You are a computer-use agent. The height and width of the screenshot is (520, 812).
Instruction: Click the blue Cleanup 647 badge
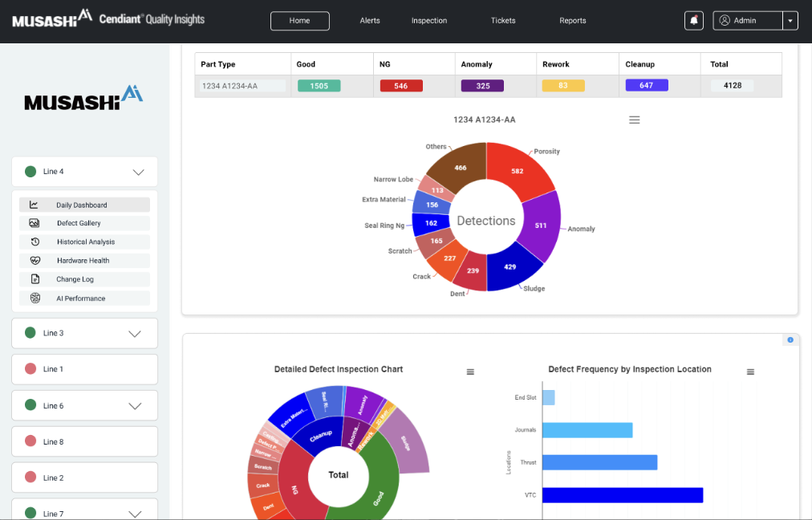(647, 85)
